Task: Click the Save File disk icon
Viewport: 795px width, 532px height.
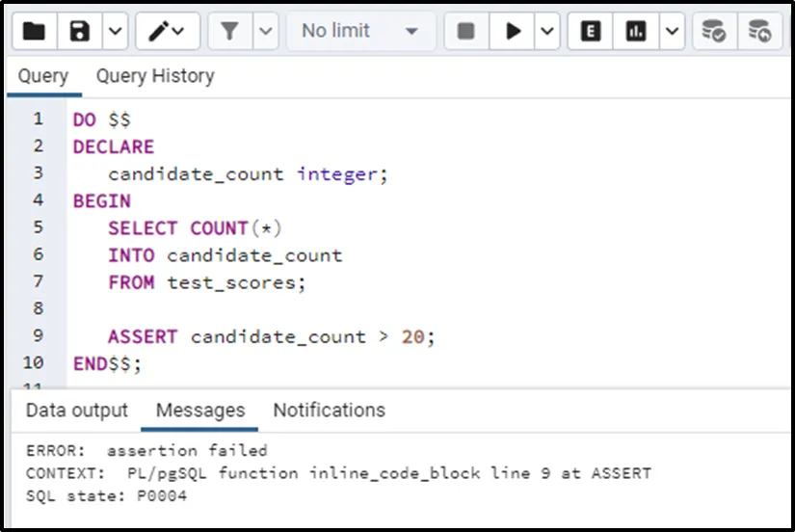Action: click(x=80, y=32)
